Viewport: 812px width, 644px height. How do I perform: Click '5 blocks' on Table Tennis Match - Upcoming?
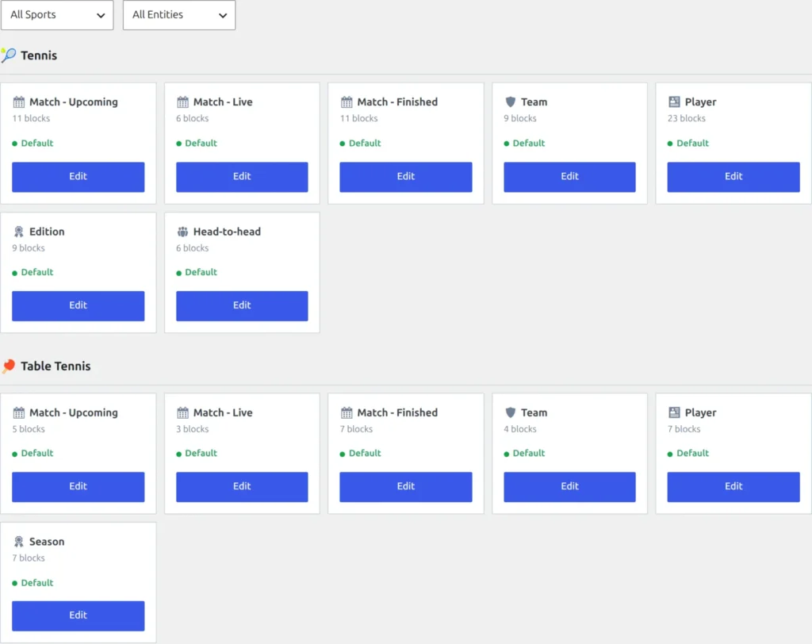[x=29, y=429]
